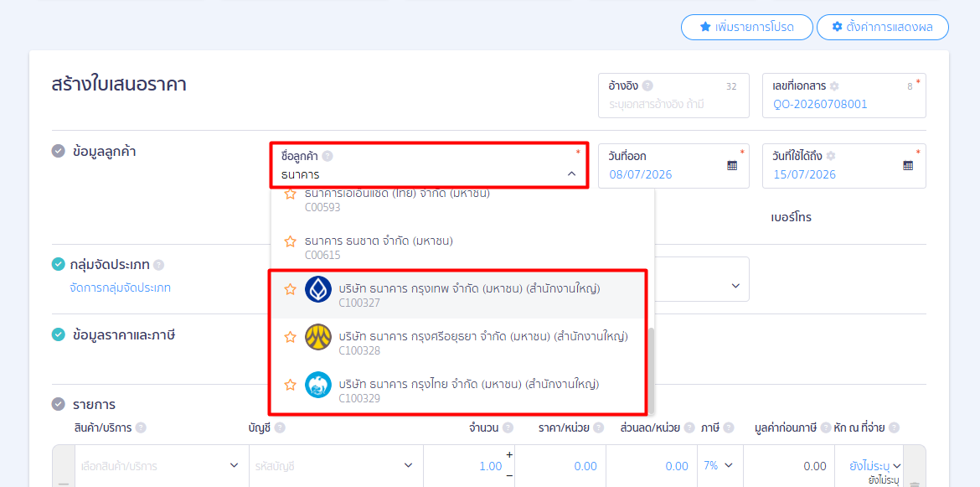Open calendar icon for วันที่ใช้ได้ถึง

[908, 166]
